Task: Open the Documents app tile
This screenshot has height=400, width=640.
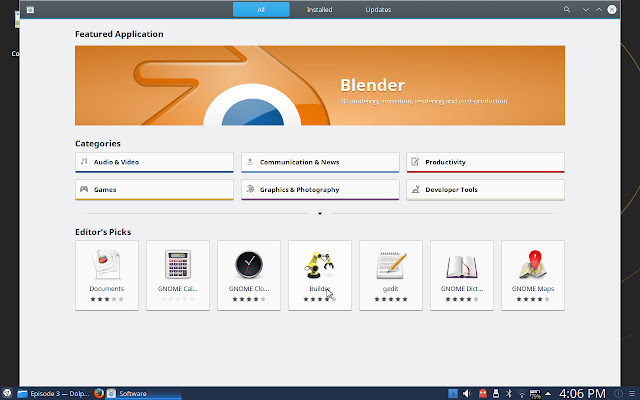Action: 107,276
